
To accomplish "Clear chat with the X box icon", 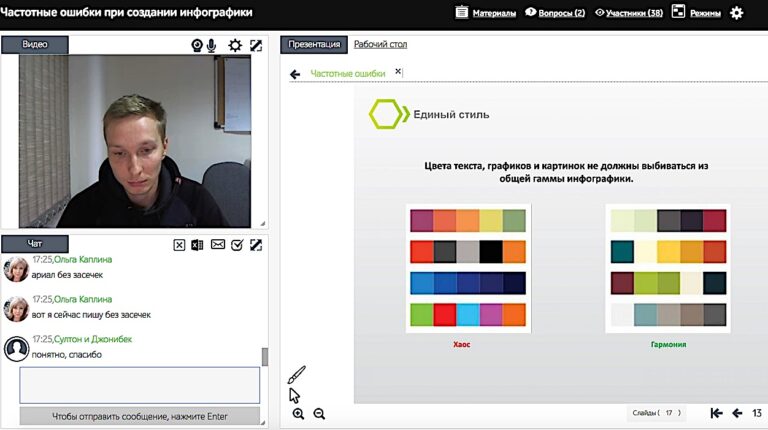I will click(179, 245).
